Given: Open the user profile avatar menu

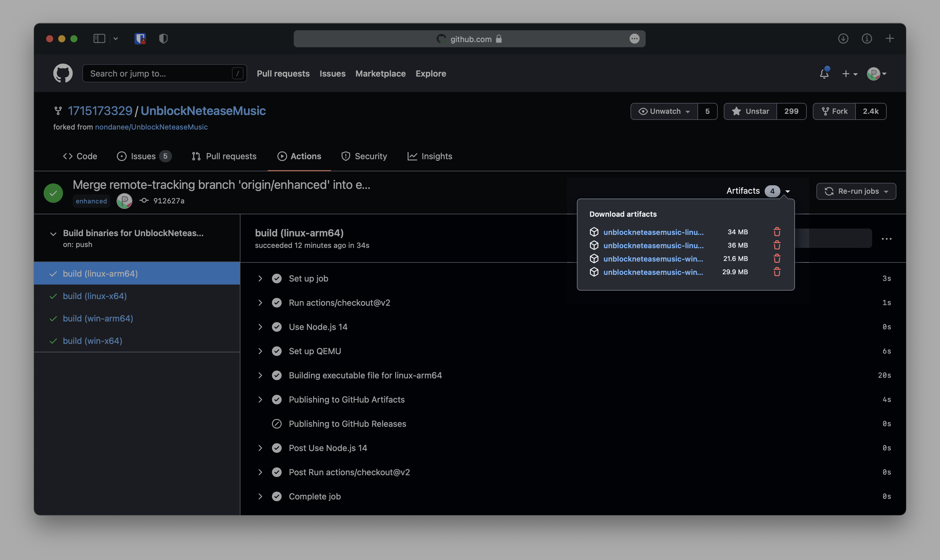Looking at the screenshot, I should coord(877,74).
